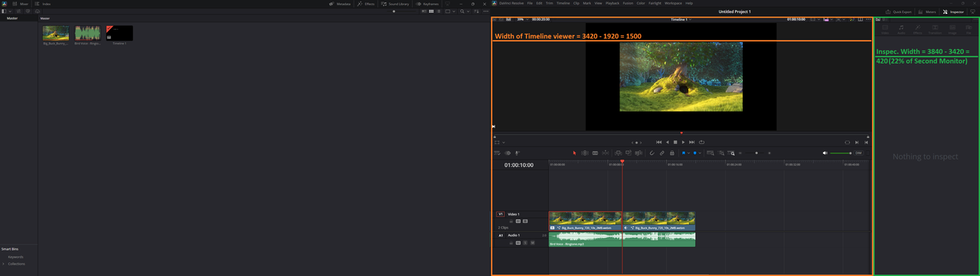
Task: Toggle loop playback in viewer transport
Action: pos(701,142)
